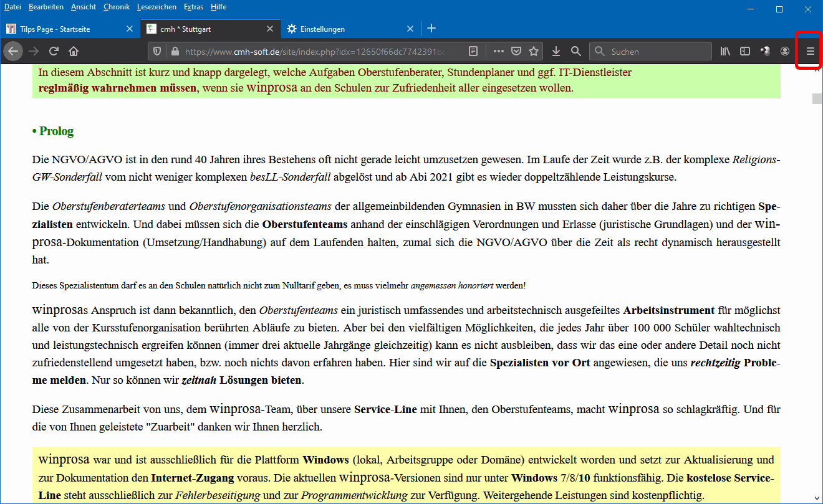The height and width of the screenshot is (504, 823).
Task: Toggle reader view in the address bar
Action: pos(474,51)
